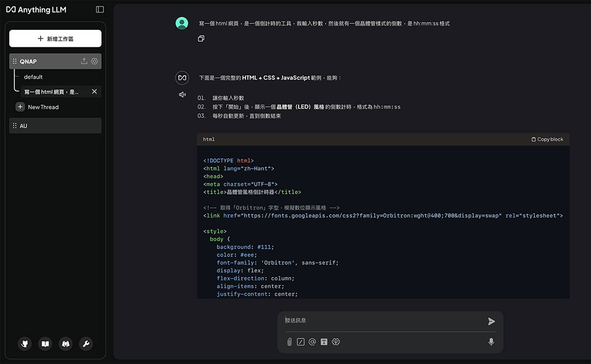This screenshot has height=364, width=591.
Task: Click the <title> code line
Action: pyautogui.click(x=252, y=192)
